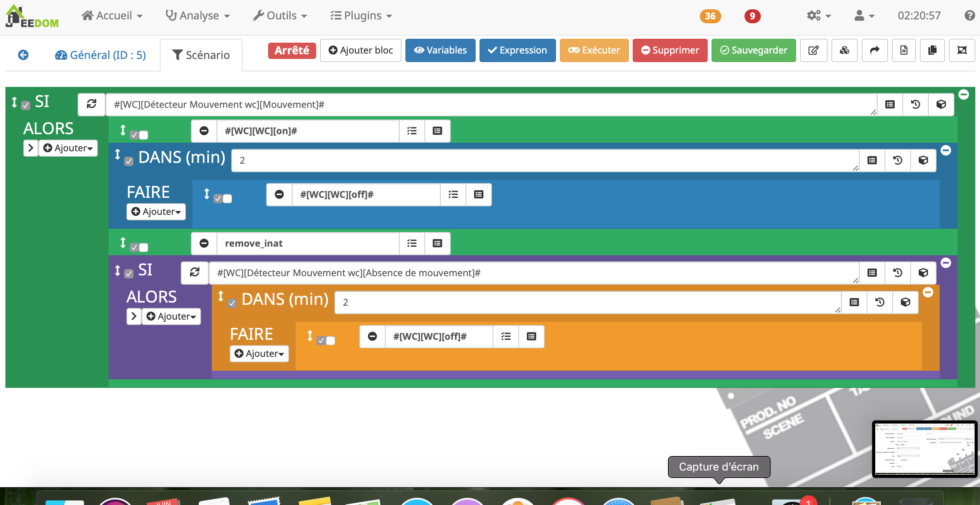Open Ajouter dropdown under green ALORS
Viewport: 980px width, 505px height.
tap(68, 148)
